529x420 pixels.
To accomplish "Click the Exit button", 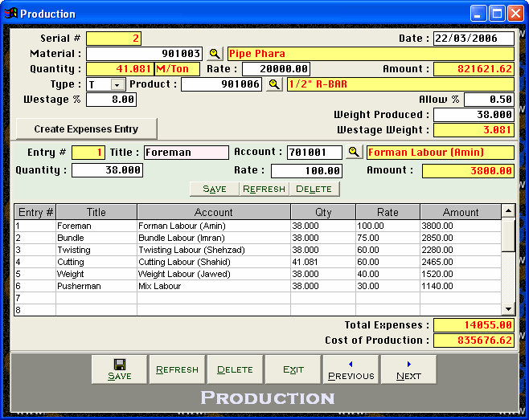I will [x=293, y=369].
